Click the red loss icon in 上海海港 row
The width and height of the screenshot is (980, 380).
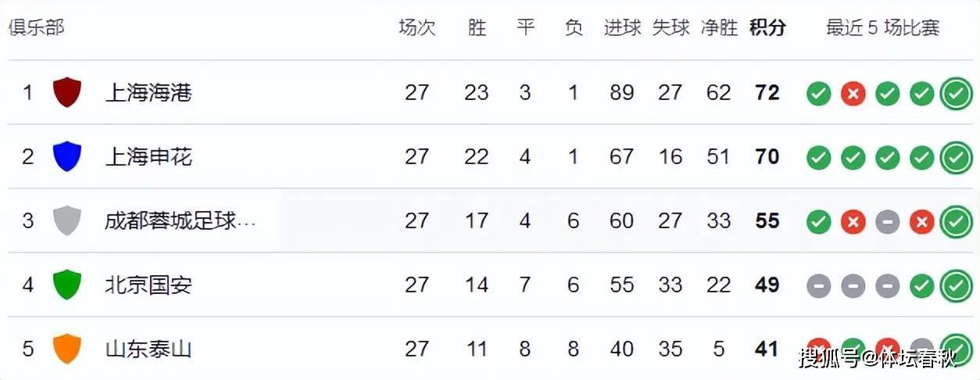pos(853,94)
